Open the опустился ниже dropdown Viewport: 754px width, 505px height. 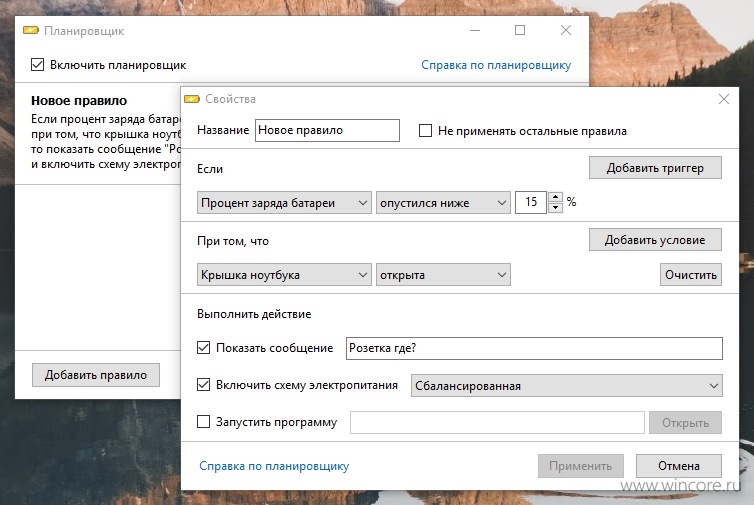point(443,202)
